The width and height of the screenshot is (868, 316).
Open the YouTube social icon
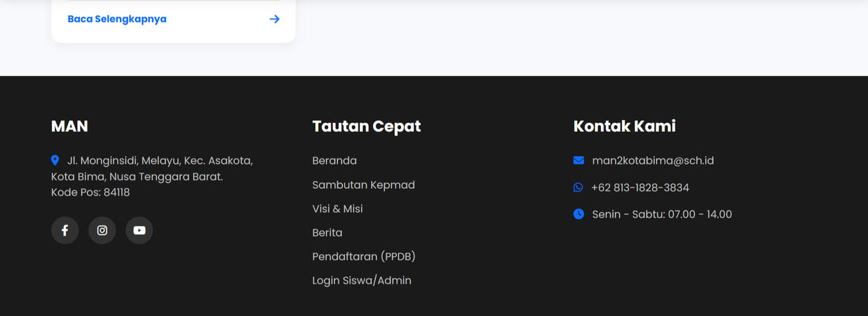coord(140,230)
